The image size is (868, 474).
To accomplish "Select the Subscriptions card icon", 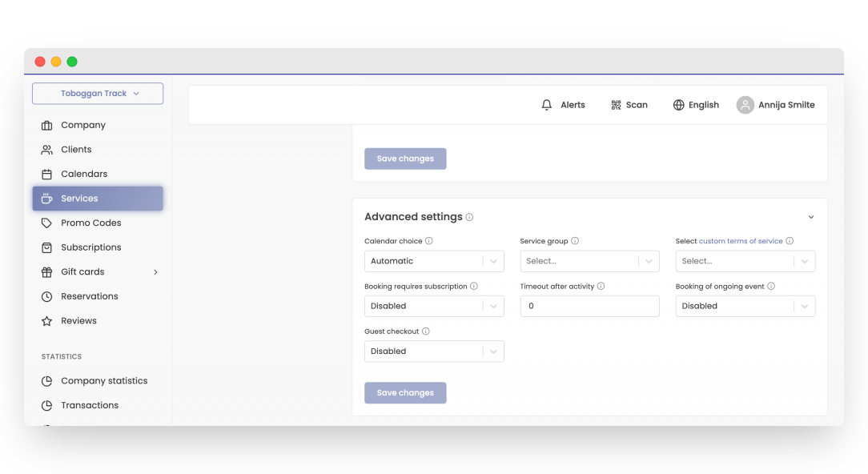I will click(46, 247).
